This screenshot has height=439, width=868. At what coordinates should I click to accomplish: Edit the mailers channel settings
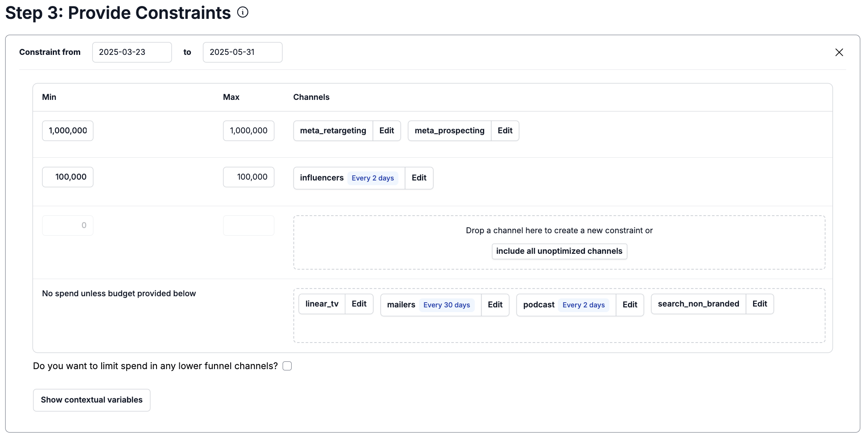(495, 305)
